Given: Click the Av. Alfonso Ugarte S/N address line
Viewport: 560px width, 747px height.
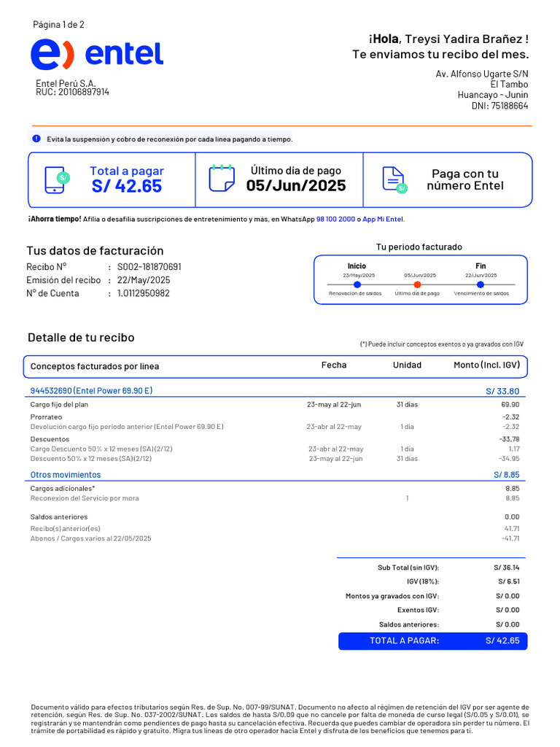Looking at the screenshot, I should click(x=482, y=74).
